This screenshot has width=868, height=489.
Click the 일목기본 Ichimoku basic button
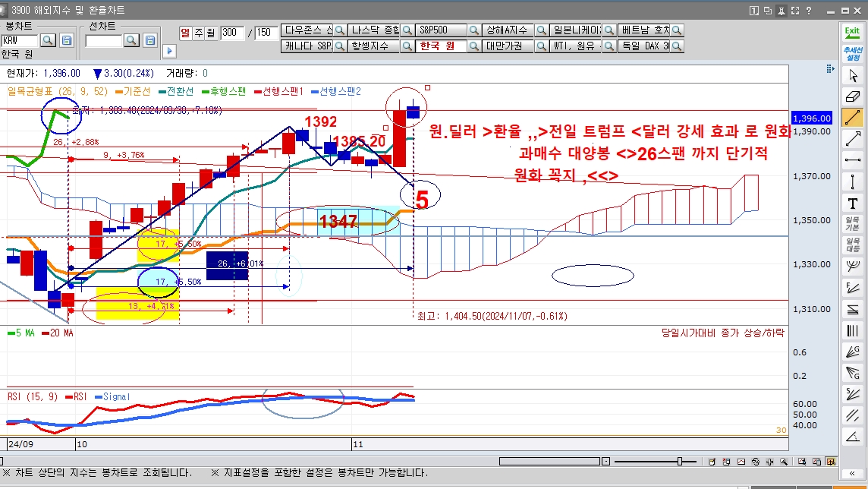point(853,224)
